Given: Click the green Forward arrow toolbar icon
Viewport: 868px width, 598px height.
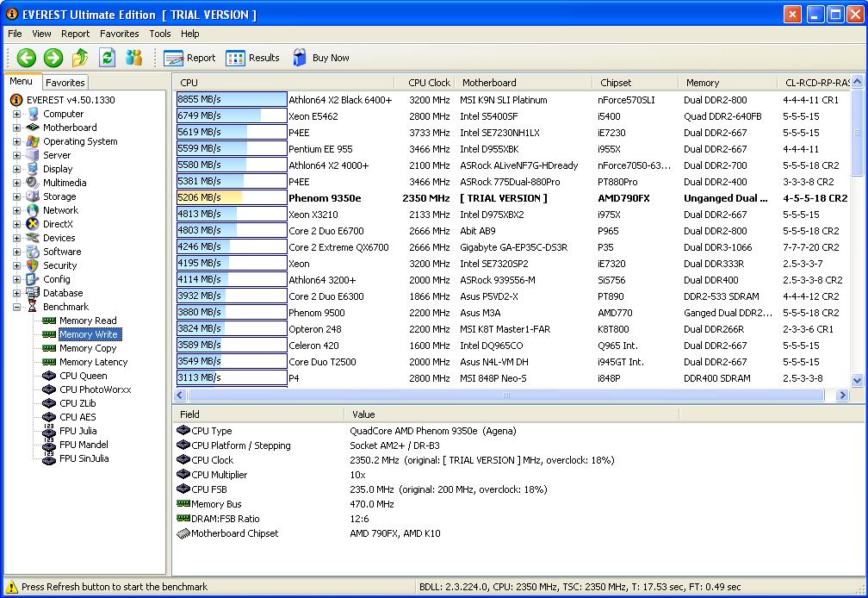Looking at the screenshot, I should (53, 58).
